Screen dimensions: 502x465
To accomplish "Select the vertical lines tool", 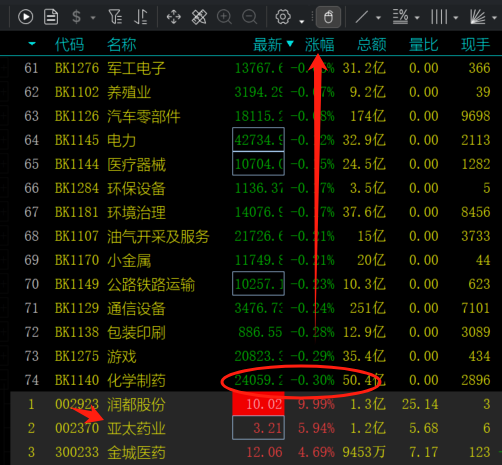I will click(439, 17).
